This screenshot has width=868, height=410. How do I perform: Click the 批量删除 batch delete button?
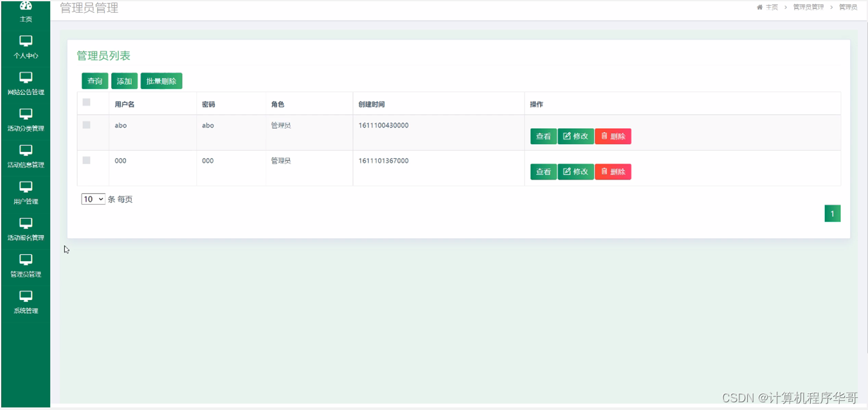(161, 81)
